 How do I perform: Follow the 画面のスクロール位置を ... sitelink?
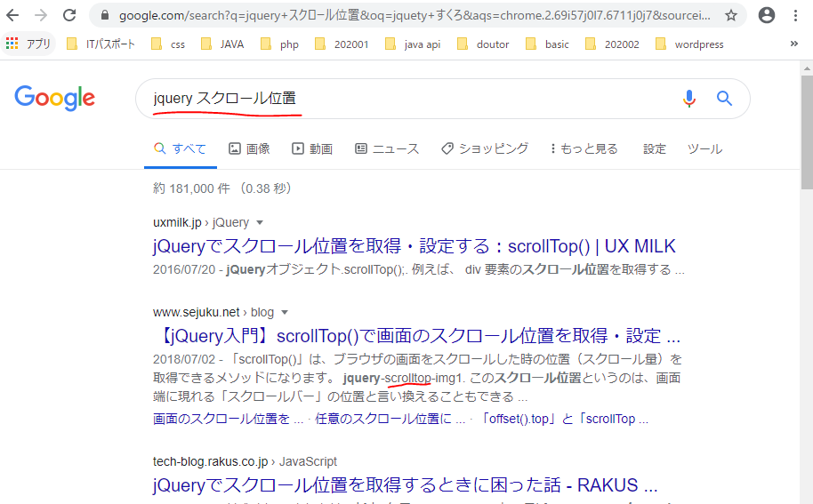coord(228,419)
